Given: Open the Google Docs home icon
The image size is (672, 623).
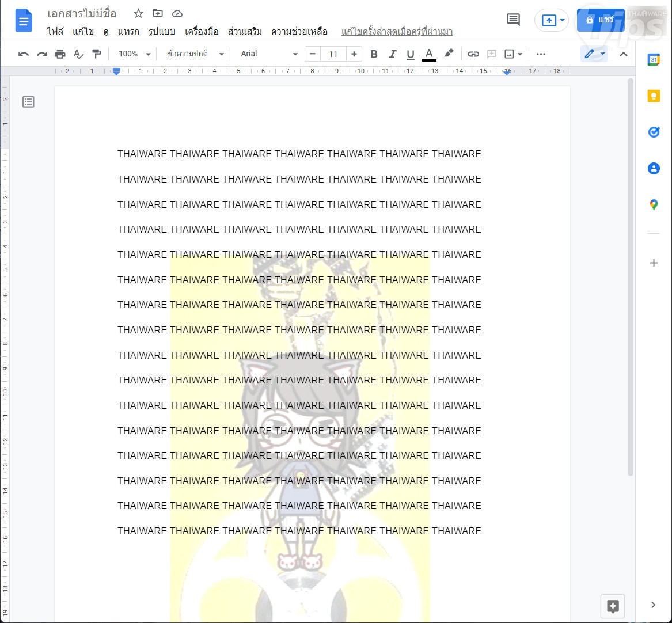Looking at the screenshot, I should pos(24,21).
